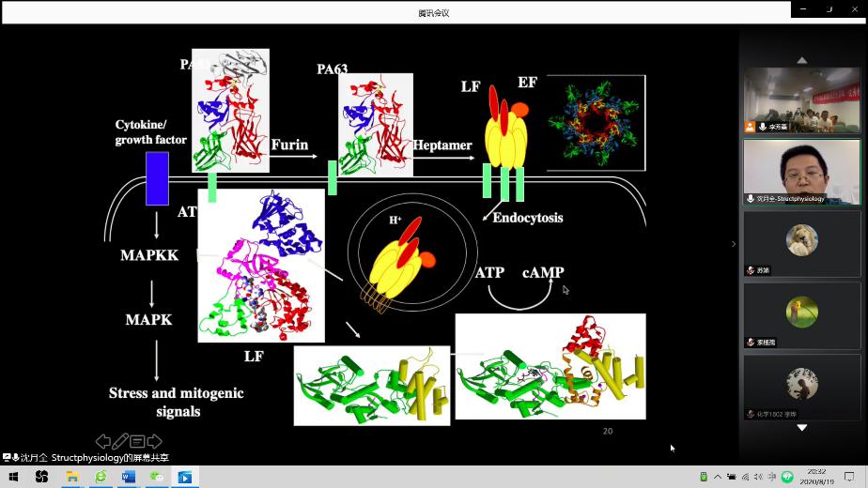Click the previous slide arrow on the slide
Viewport: 868px width, 488px height.
click(x=103, y=441)
